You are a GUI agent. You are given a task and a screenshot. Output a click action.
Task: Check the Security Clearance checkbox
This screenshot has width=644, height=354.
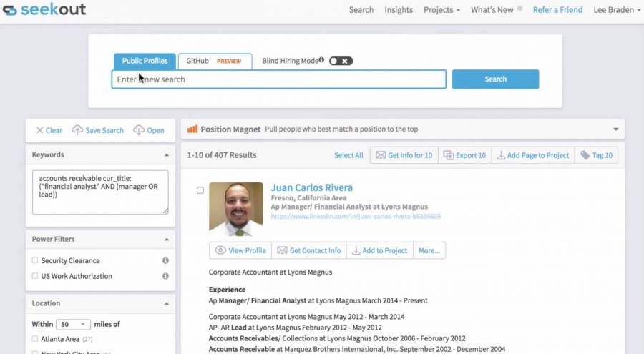click(x=35, y=261)
